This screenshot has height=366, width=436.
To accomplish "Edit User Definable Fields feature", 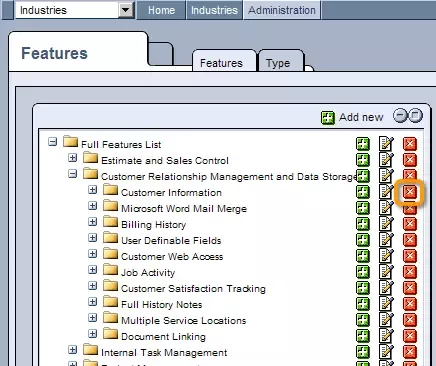I will (386, 240).
